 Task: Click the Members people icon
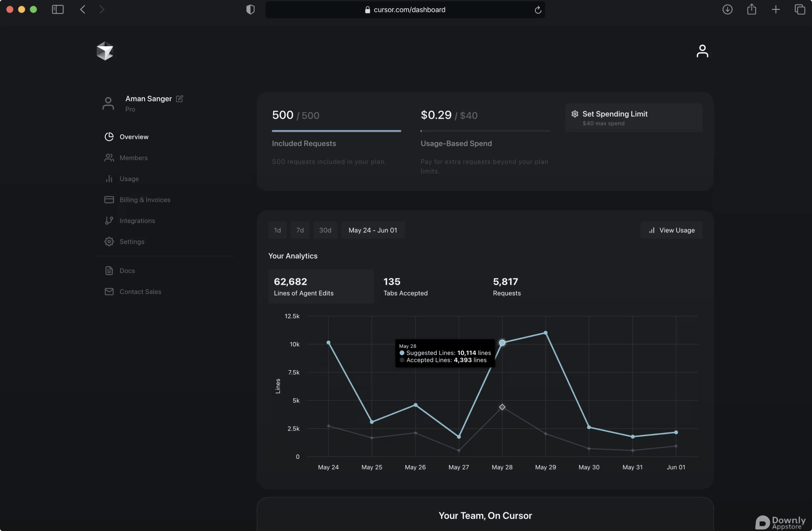pyautogui.click(x=109, y=158)
